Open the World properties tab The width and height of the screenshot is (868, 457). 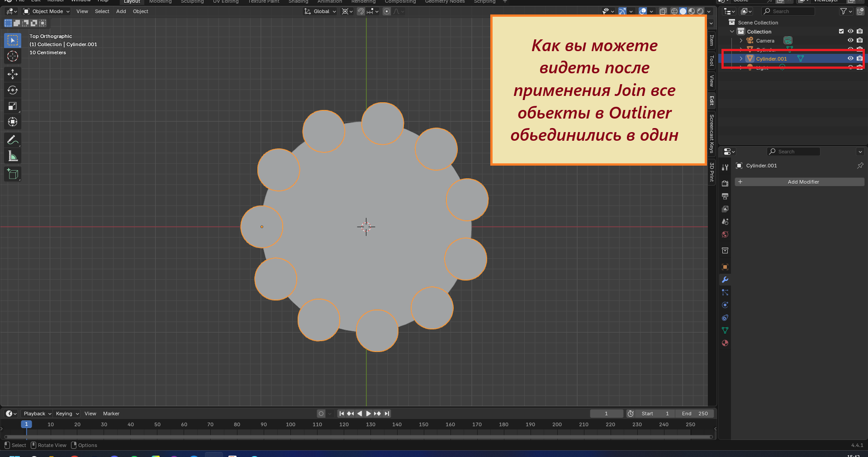tap(725, 234)
